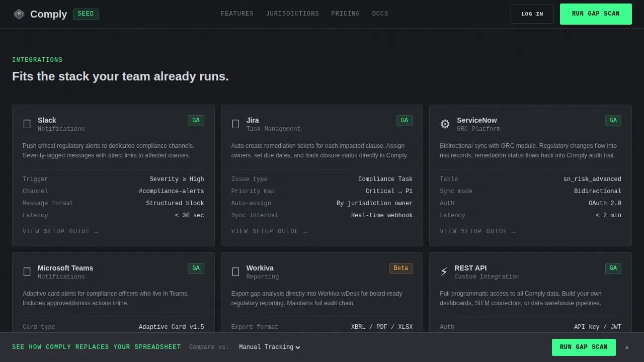The height and width of the screenshot is (362, 644).
Task: Open Docs from the top navigation
Action: pyautogui.click(x=380, y=14)
